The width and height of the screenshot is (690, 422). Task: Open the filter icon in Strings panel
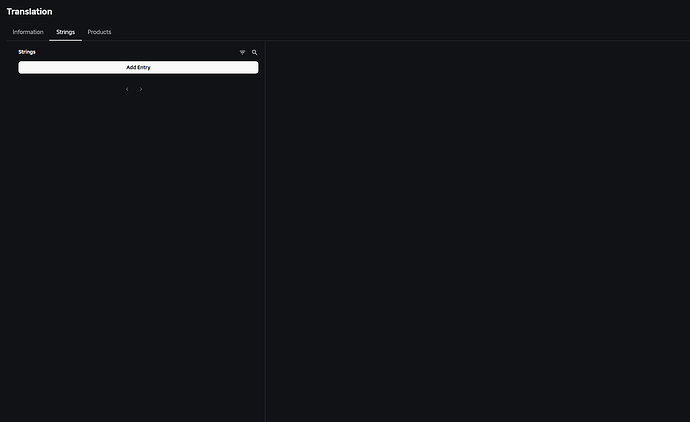[242, 52]
